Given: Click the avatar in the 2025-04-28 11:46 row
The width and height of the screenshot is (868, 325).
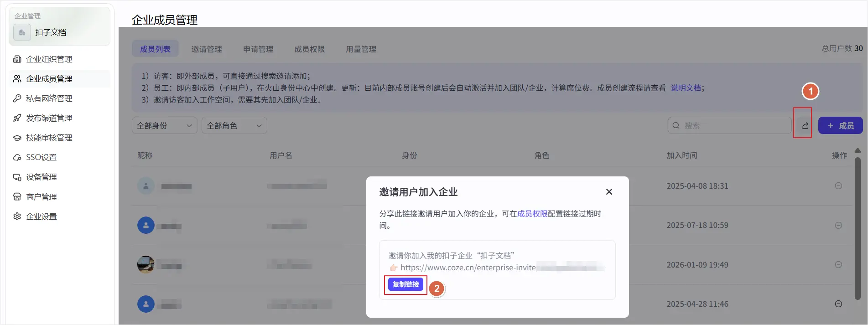Looking at the screenshot, I should coord(146,304).
